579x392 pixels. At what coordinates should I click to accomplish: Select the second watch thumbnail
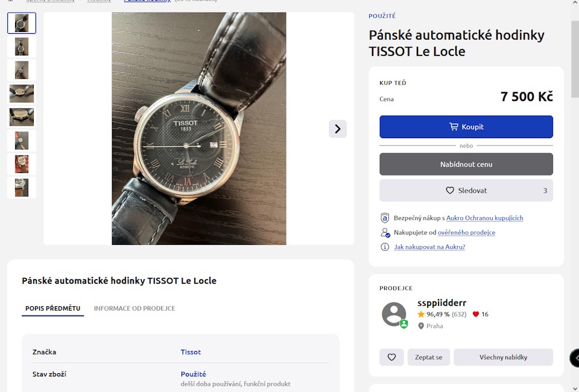(22, 46)
